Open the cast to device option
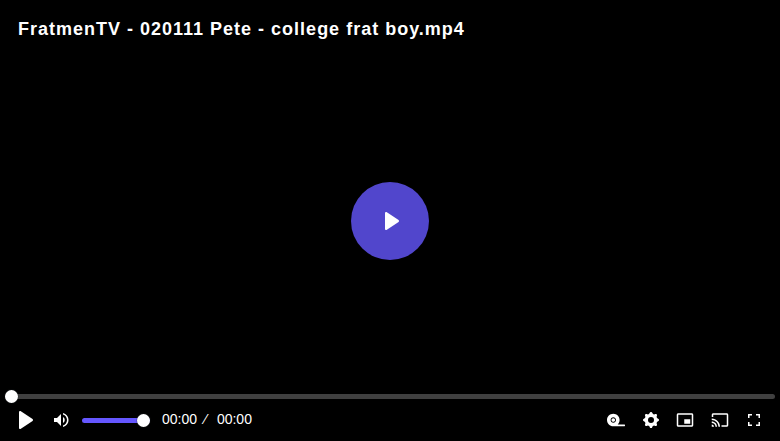 pos(720,420)
